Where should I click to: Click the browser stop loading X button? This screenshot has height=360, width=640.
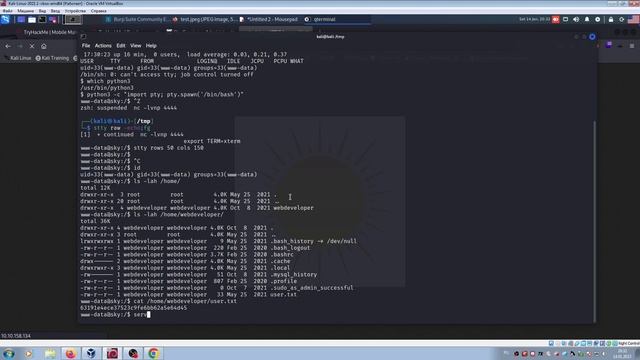click(x=32, y=46)
